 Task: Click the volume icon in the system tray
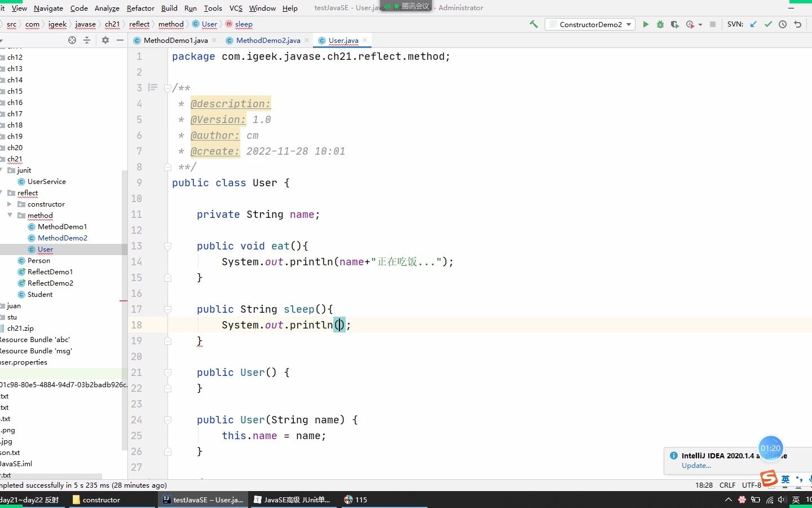[782, 500]
